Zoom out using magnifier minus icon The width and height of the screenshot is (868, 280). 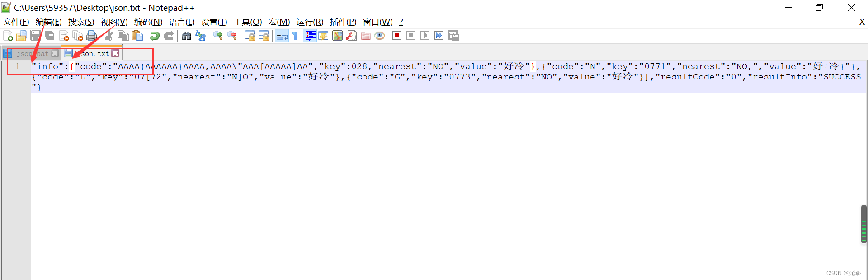[x=232, y=36]
